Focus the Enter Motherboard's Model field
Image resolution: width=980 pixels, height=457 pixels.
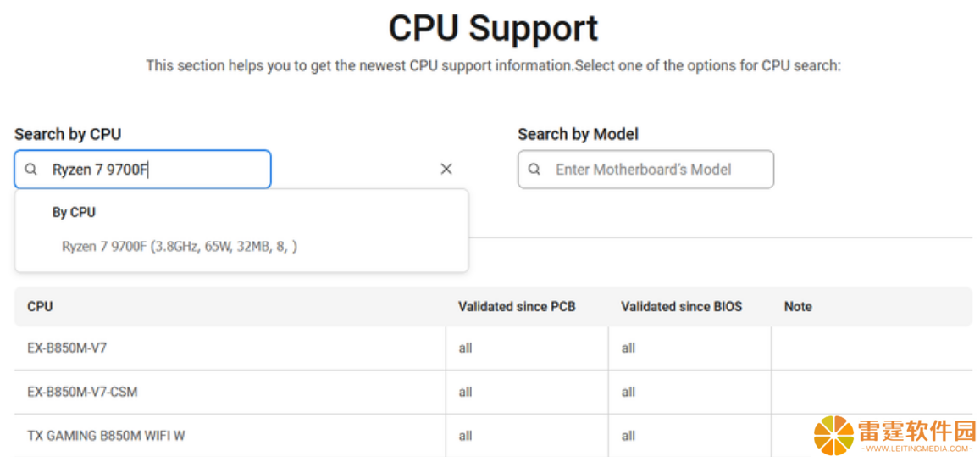[x=645, y=169]
